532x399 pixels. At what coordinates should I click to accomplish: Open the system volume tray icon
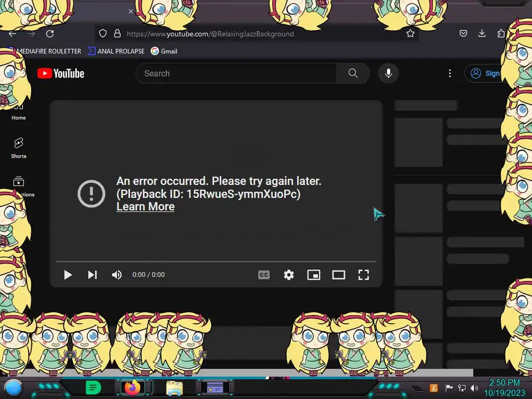tap(474, 388)
